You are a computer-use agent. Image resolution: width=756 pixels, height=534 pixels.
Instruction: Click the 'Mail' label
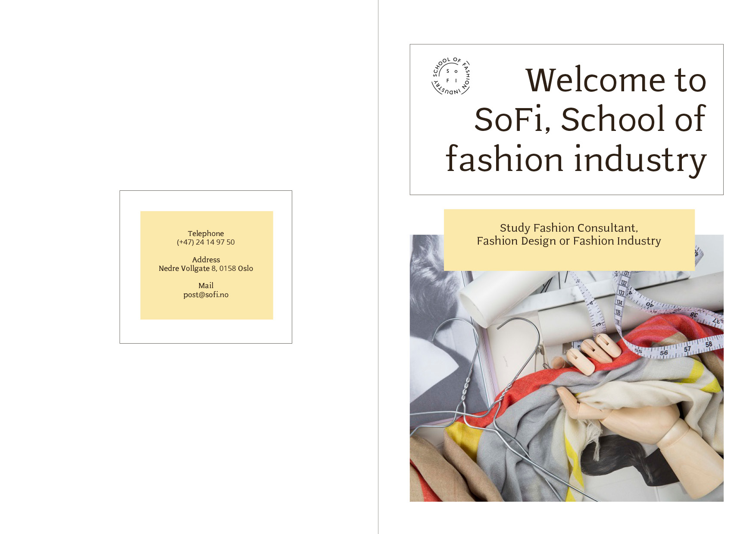point(206,286)
